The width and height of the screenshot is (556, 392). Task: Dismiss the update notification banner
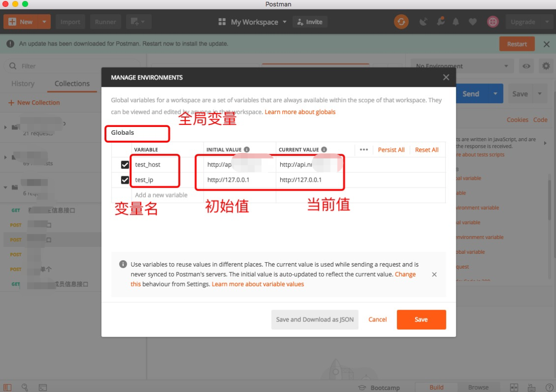[x=547, y=44]
